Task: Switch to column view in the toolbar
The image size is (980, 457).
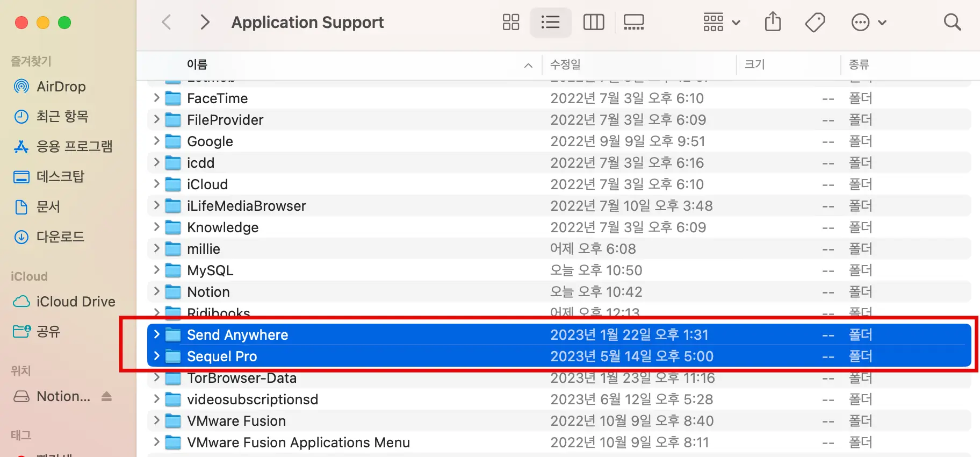Action: tap(594, 23)
